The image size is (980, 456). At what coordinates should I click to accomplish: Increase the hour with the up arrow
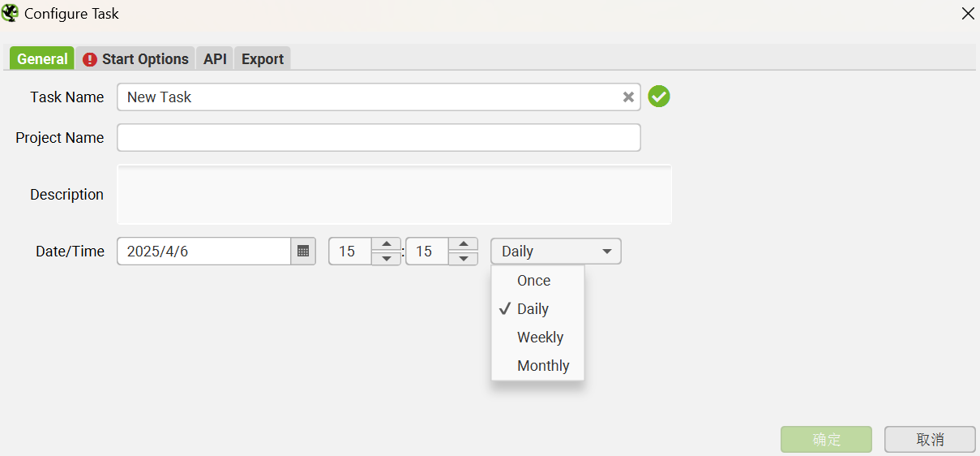(386, 244)
